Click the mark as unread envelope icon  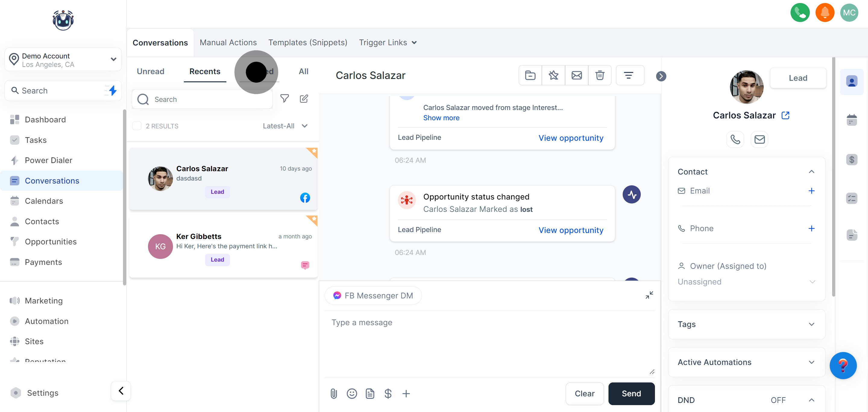point(577,75)
